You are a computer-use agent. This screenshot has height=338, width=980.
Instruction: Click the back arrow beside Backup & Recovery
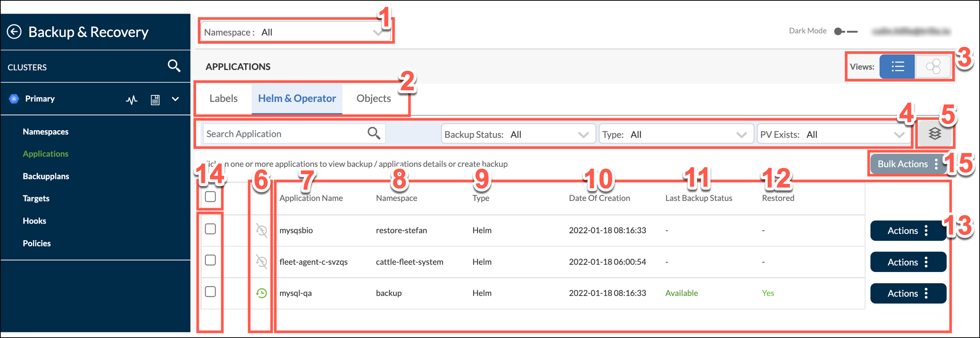(x=14, y=32)
